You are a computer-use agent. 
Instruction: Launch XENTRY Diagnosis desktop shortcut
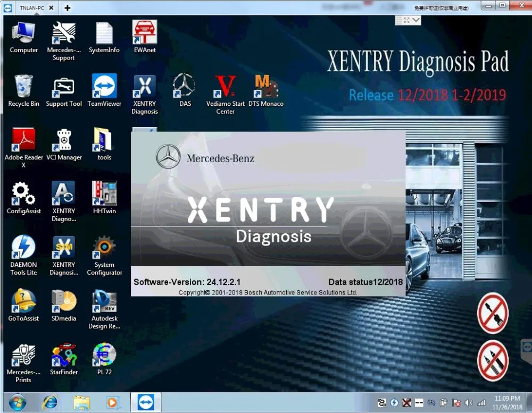(145, 95)
